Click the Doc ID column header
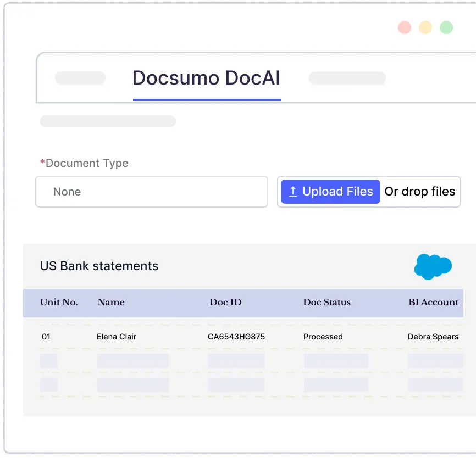The image size is (476, 458). 225,302
